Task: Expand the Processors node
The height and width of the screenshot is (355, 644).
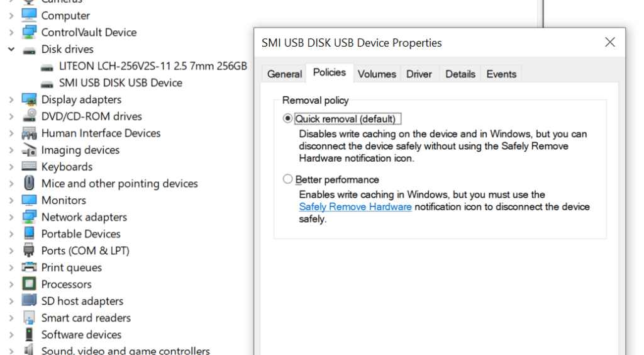Action: (x=11, y=285)
